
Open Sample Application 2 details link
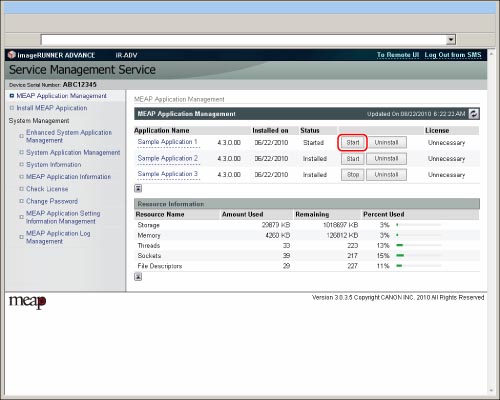coord(168,158)
